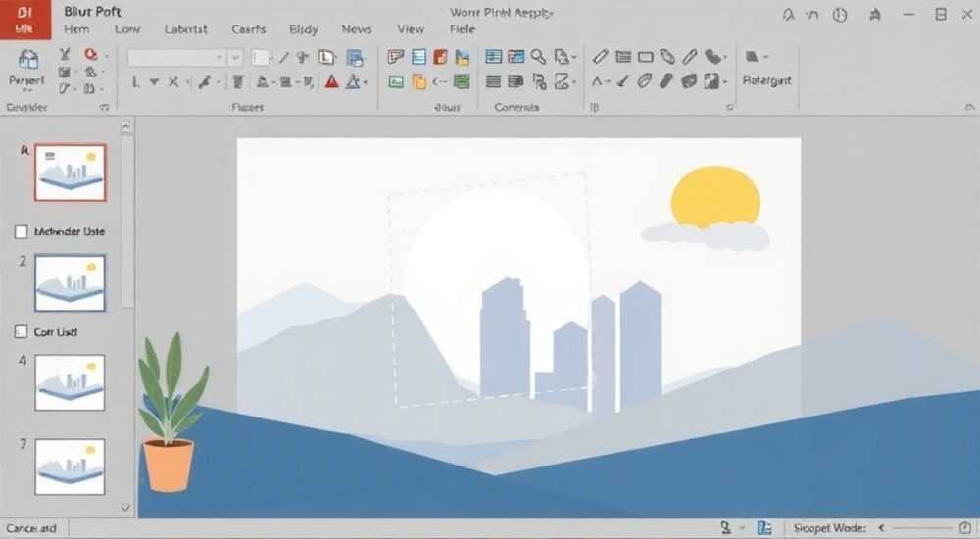The width and height of the screenshot is (980, 539).
Task: Click the slide panel scroll-up arrow
Action: point(126,126)
